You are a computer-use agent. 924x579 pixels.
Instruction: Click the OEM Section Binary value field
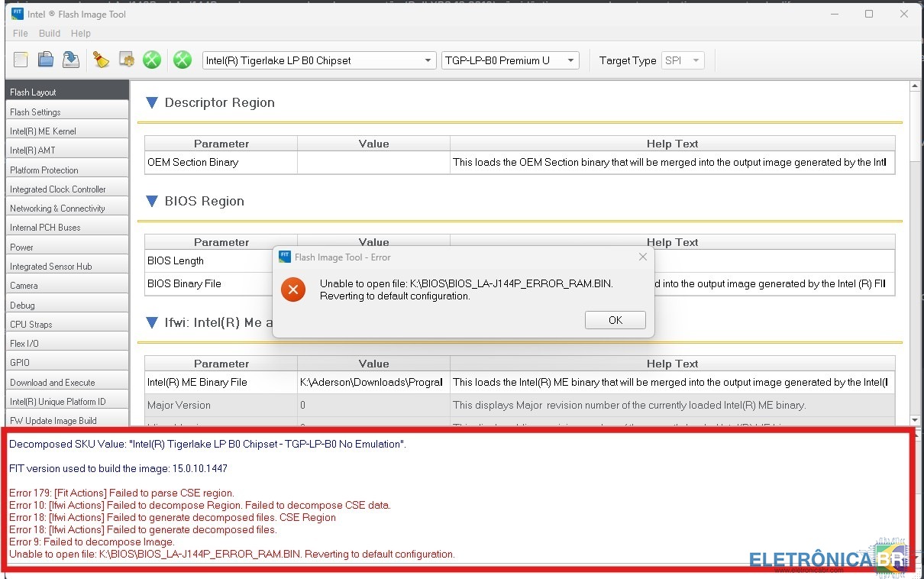(373, 163)
